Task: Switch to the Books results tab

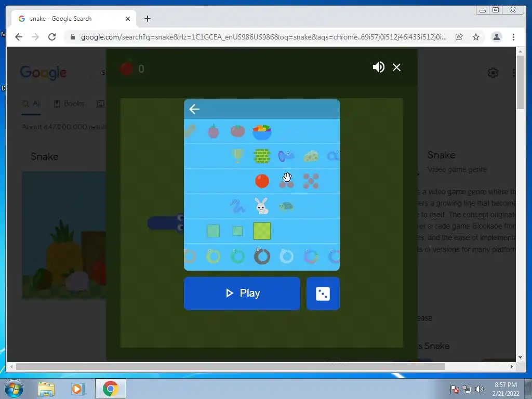Action: pyautogui.click(x=69, y=104)
